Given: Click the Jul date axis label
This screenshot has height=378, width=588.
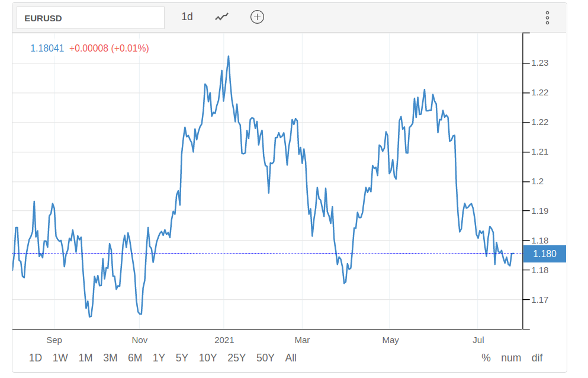Looking at the screenshot, I should [x=478, y=340].
